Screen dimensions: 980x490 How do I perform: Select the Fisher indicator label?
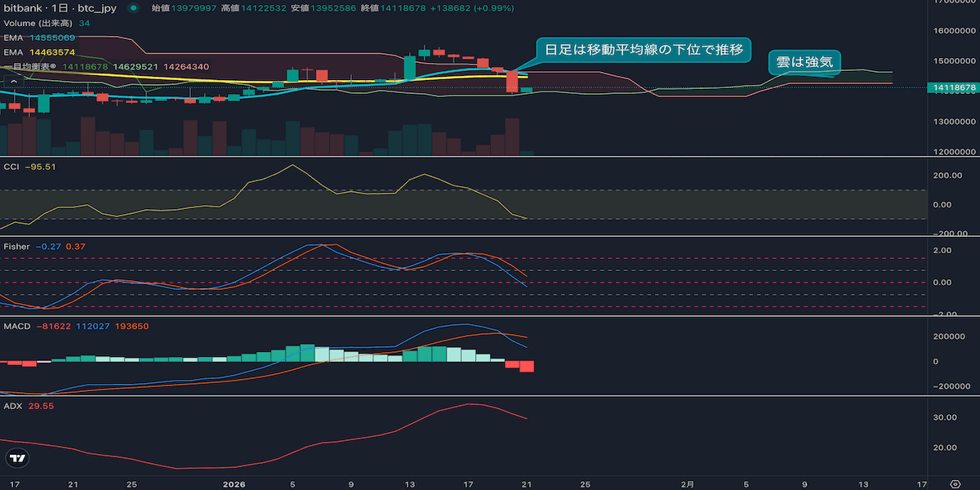[16, 247]
